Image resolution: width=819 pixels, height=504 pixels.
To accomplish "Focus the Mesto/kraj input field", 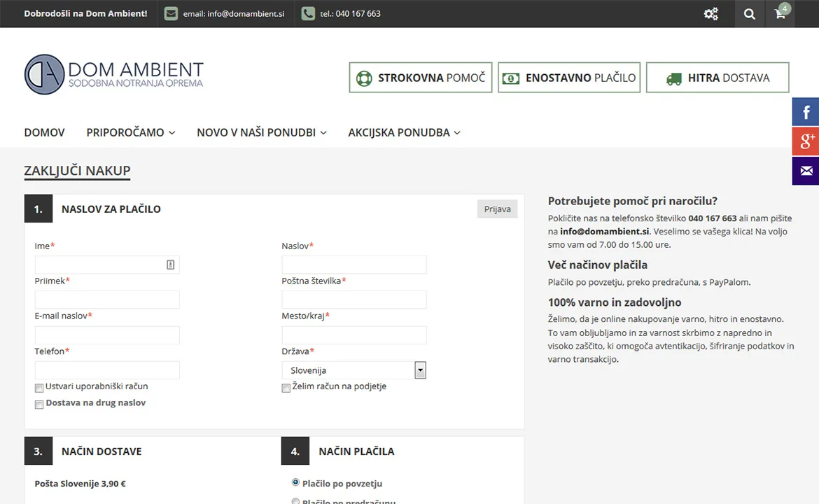I will [353, 335].
